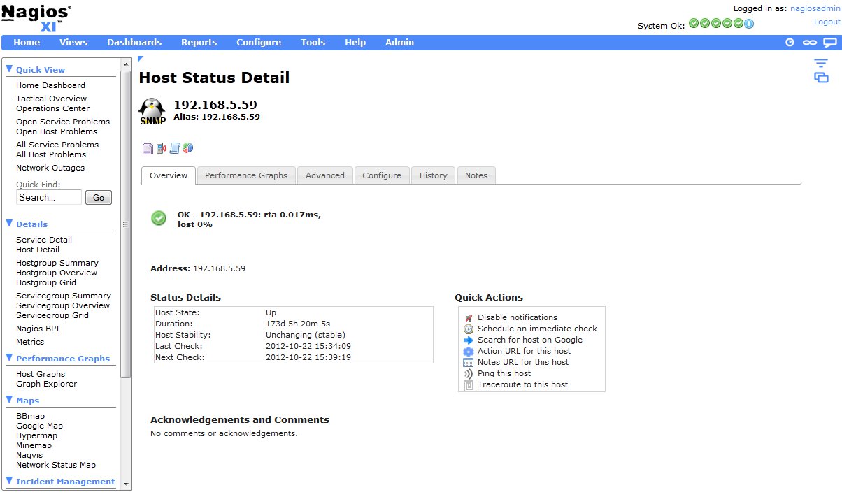Open the Reports menu
Image resolution: width=842 pixels, height=504 pixels.
199,43
